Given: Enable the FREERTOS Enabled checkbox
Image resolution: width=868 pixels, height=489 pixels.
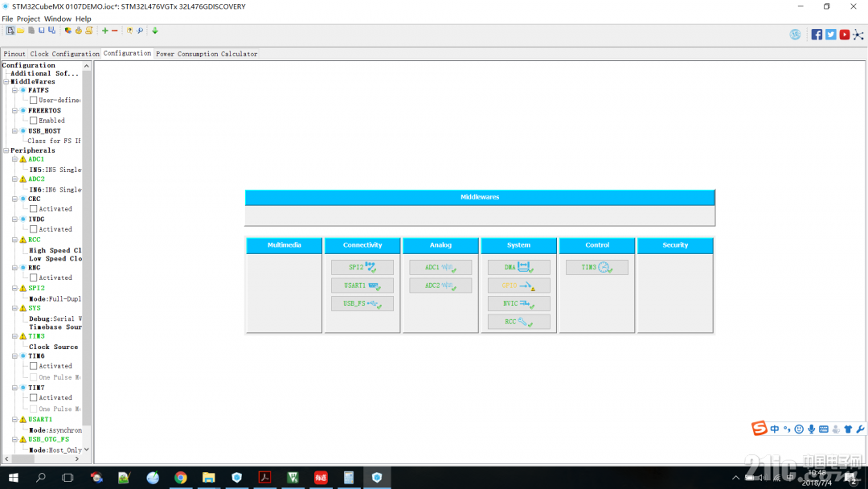Looking at the screenshot, I should (x=33, y=120).
